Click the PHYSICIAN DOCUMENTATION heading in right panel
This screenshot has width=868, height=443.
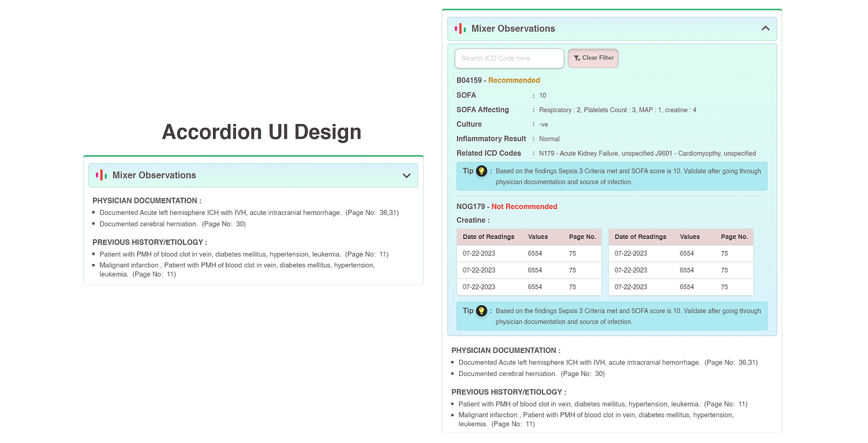[x=506, y=350]
